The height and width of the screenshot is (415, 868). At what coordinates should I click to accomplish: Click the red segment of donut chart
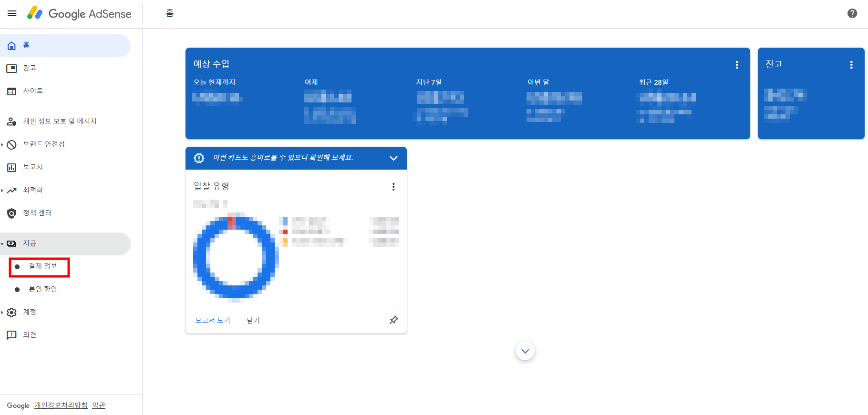(x=232, y=222)
